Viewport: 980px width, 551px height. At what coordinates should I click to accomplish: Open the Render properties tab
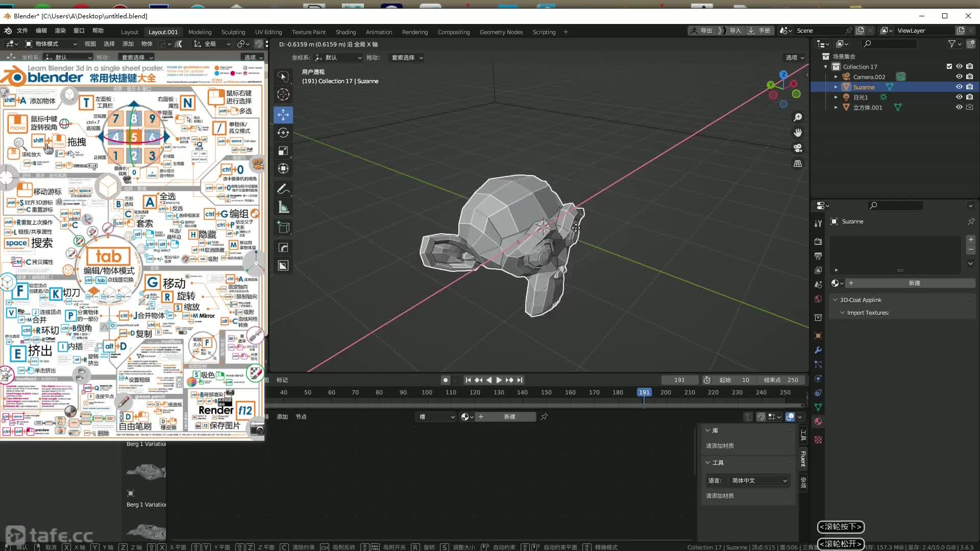click(x=818, y=241)
